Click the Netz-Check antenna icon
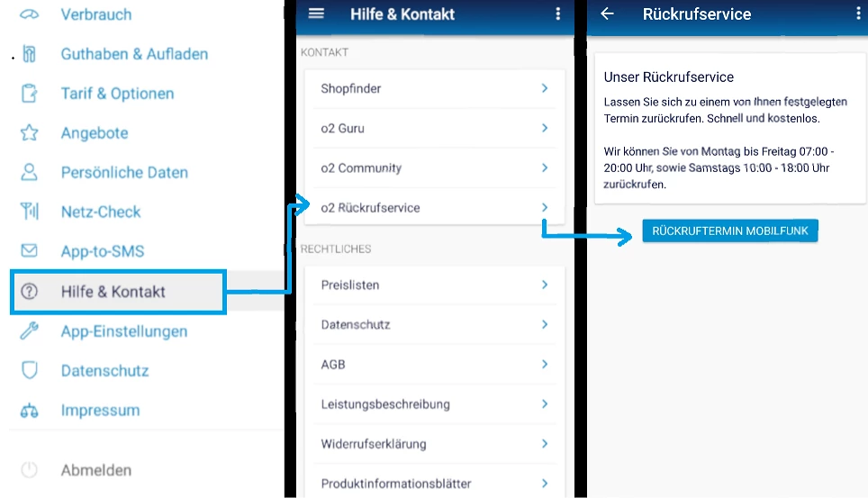 tap(30, 212)
